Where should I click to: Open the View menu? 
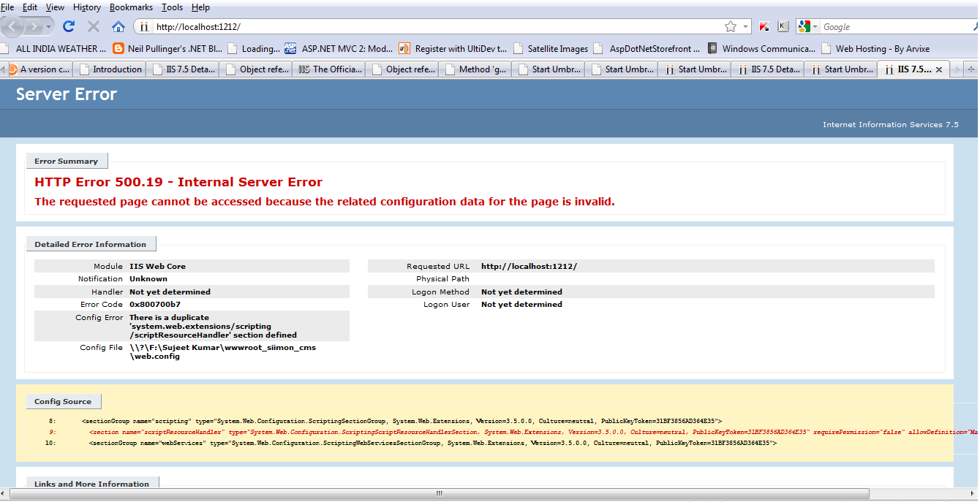[x=55, y=7]
